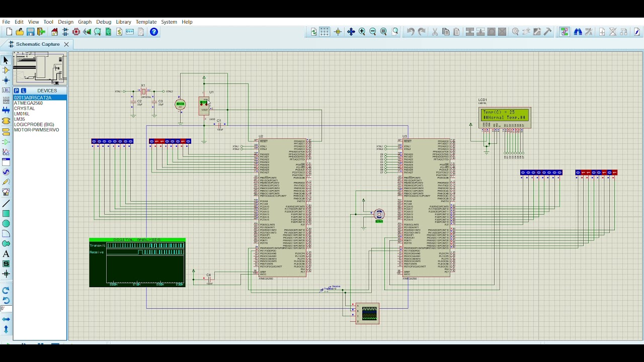Activate Junction dot mode tool

click(x=6, y=80)
